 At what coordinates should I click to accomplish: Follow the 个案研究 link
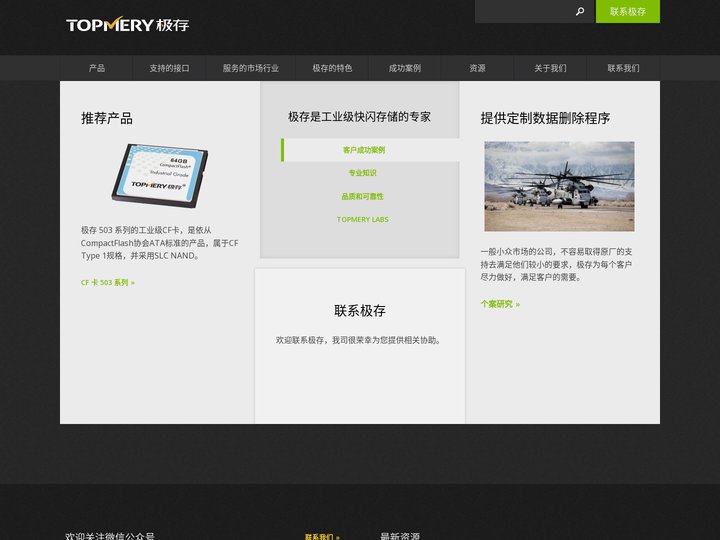pyautogui.click(x=500, y=304)
